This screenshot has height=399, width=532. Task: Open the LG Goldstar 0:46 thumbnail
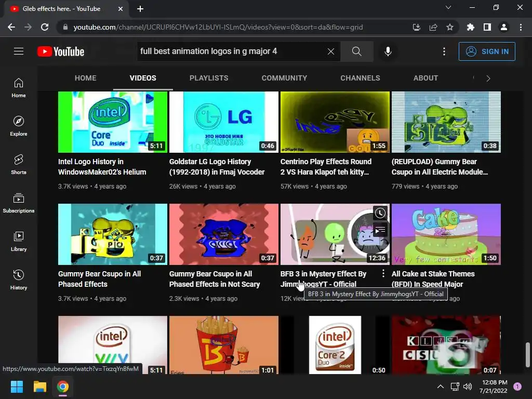coord(224,122)
